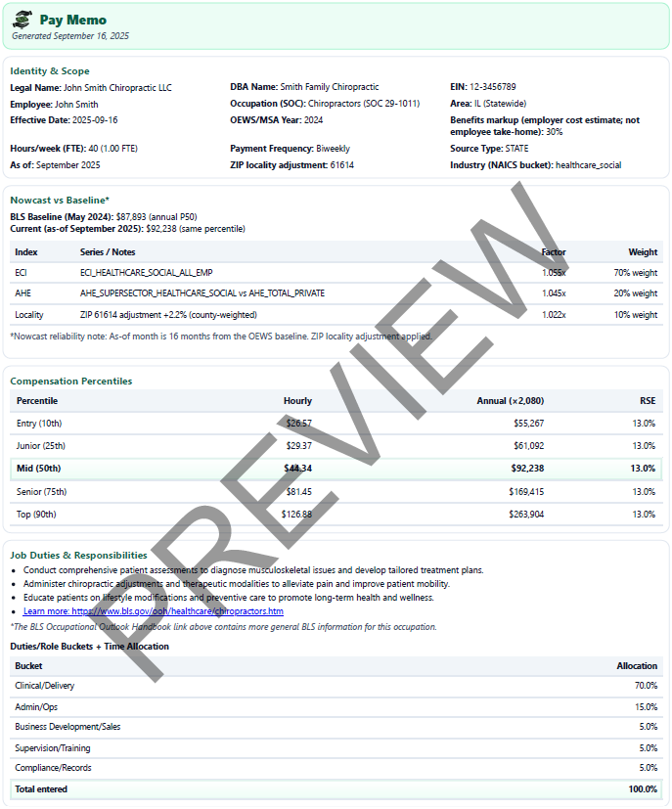Click 'Duties/Role Buckets + Time Allocation' subheading

tap(89, 647)
